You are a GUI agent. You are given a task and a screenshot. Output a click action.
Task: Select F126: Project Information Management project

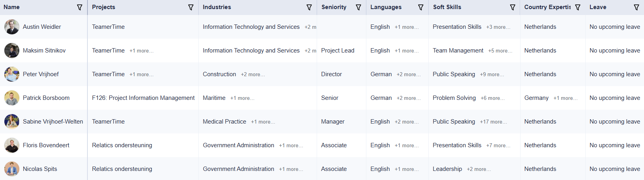[143, 98]
